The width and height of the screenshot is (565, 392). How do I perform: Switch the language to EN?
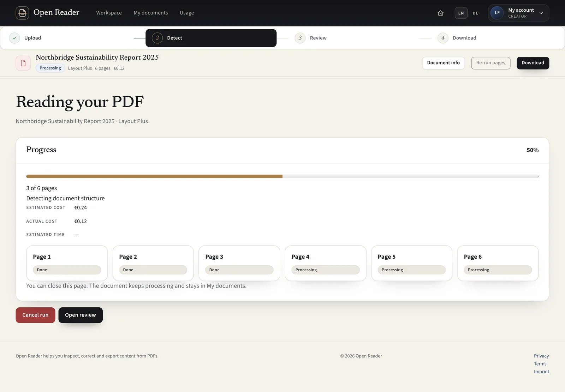461,13
